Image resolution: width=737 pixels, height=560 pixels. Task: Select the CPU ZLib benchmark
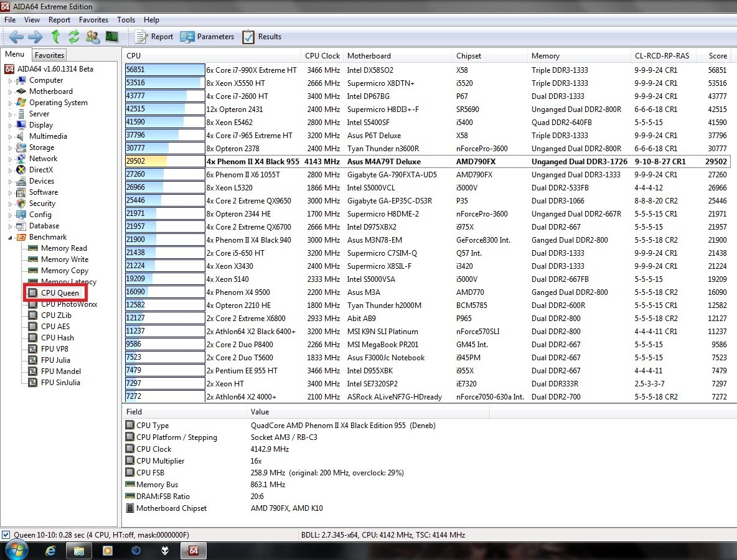(56, 315)
